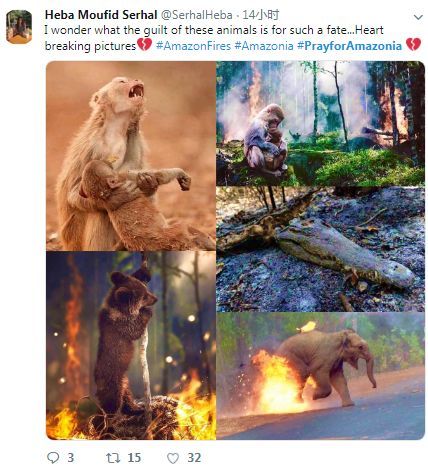The height and width of the screenshot is (466, 428).
Task: Retweet this post using the retweet icon
Action: click(113, 458)
